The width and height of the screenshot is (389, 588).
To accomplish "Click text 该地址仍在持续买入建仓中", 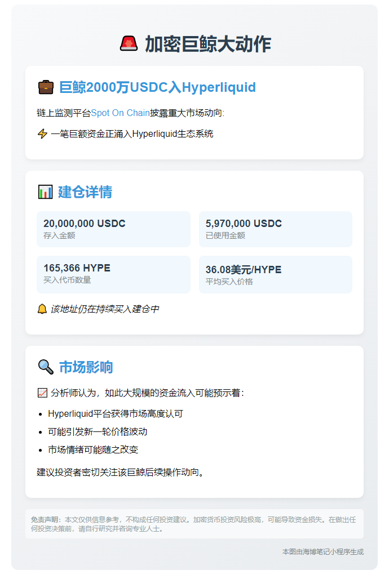I will tap(105, 309).
